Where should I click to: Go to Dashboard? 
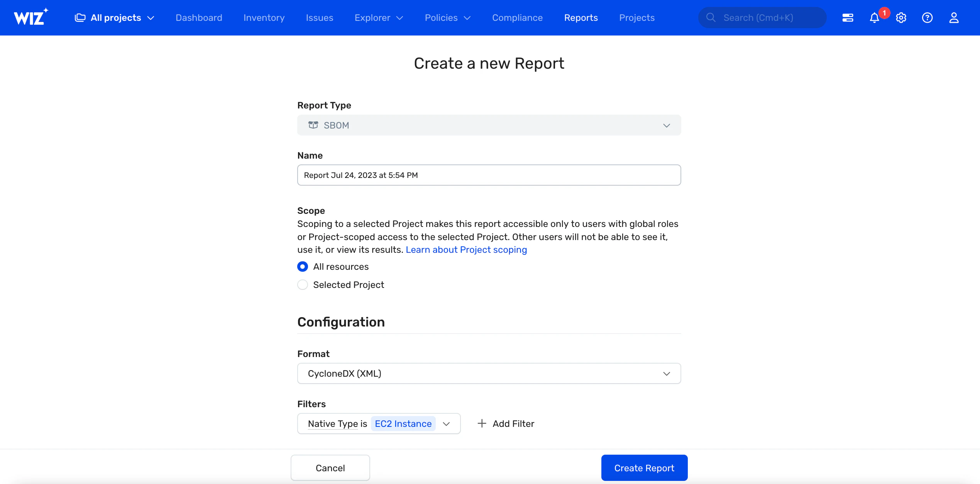199,18
